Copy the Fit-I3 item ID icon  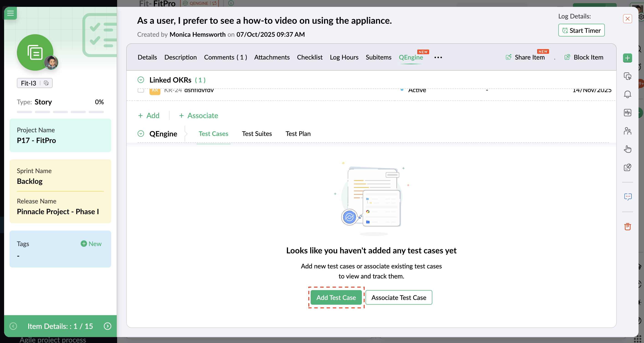click(46, 83)
